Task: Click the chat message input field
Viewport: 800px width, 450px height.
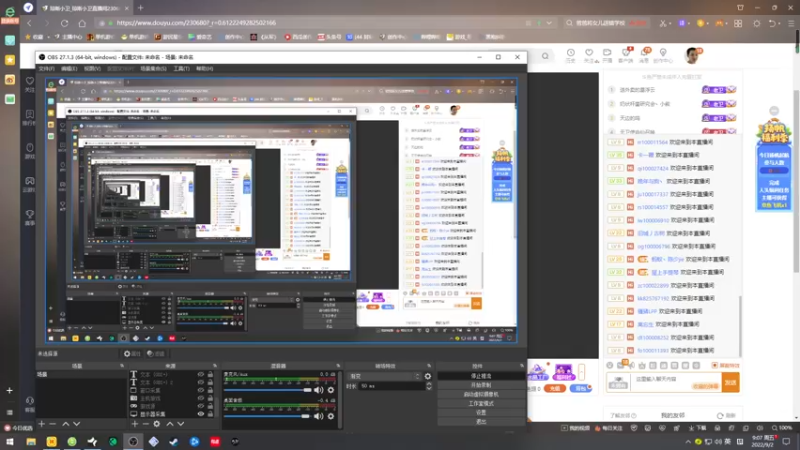Action: coord(676,380)
